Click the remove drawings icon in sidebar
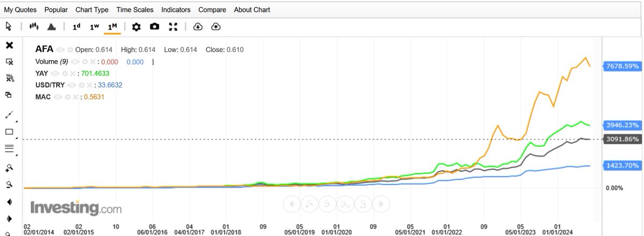Image resolution: width=644 pixels, height=236 pixels. (9, 62)
